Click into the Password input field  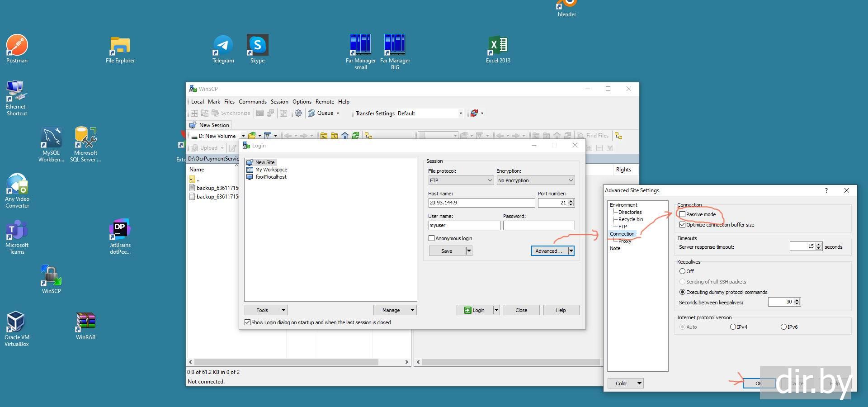coord(538,225)
